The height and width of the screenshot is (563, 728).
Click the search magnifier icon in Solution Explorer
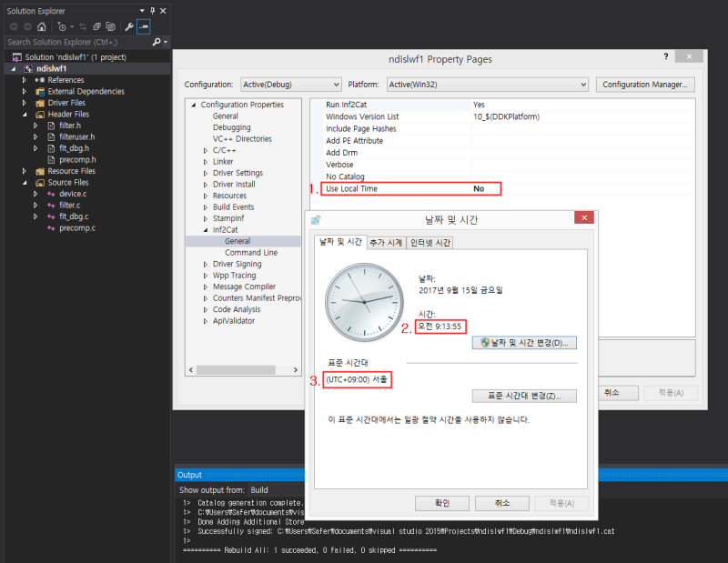click(157, 42)
